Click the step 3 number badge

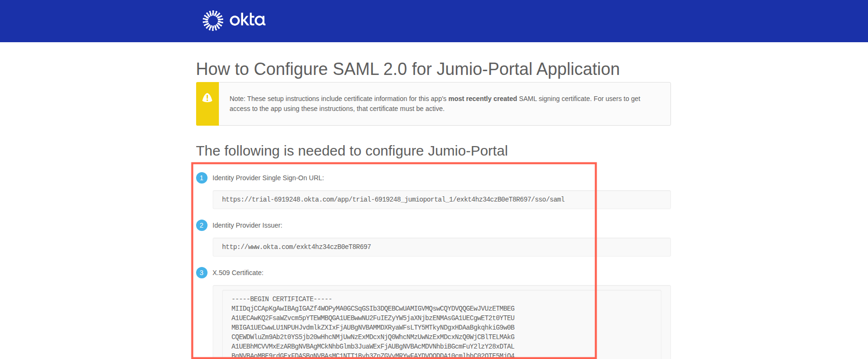coord(202,273)
